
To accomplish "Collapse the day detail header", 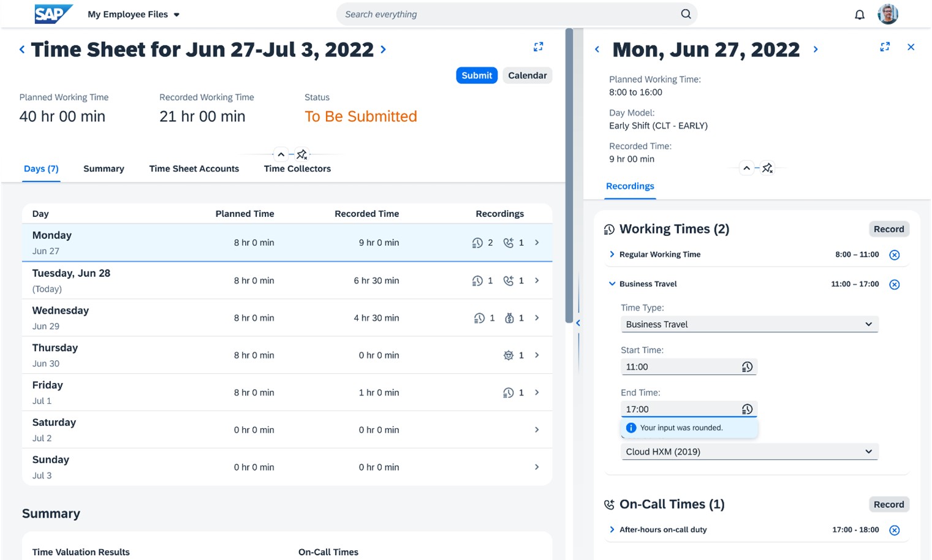I will (746, 168).
